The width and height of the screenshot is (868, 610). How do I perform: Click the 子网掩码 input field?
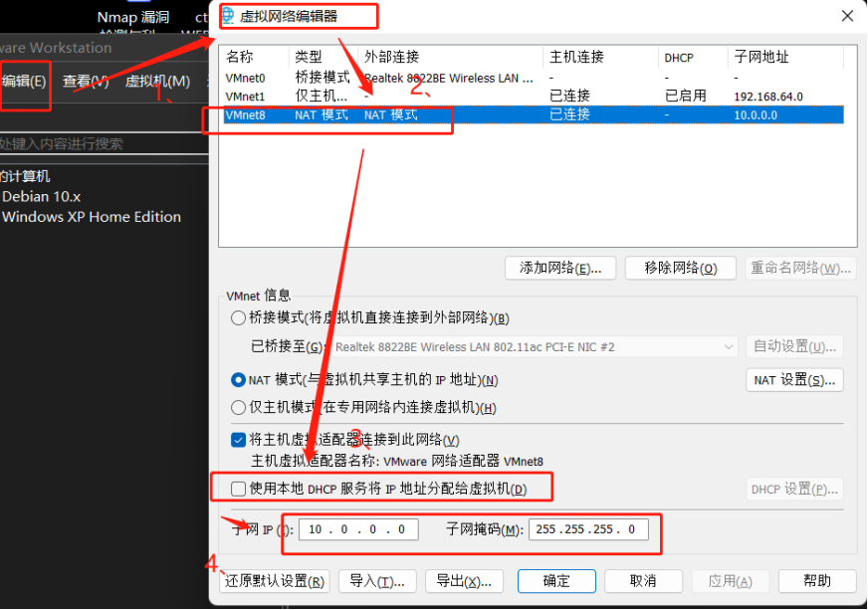point(588,529)
